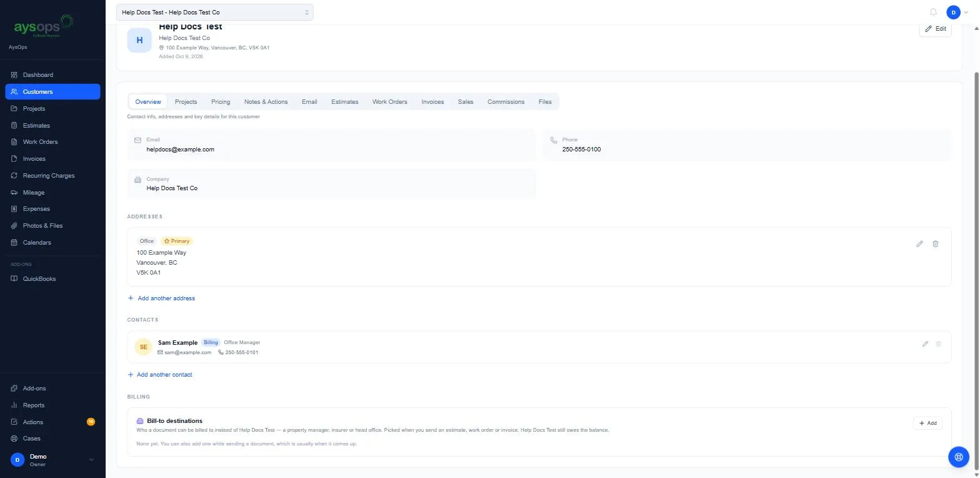Open the Files tab
The width and height of the screenshot is (980, 478).
coord(545,102)
